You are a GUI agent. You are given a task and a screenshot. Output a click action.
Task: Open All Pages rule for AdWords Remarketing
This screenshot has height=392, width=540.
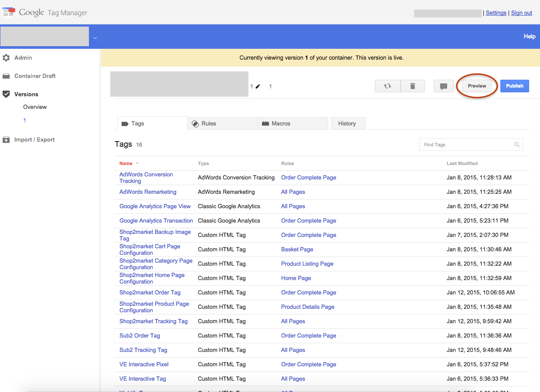point(293,192)
